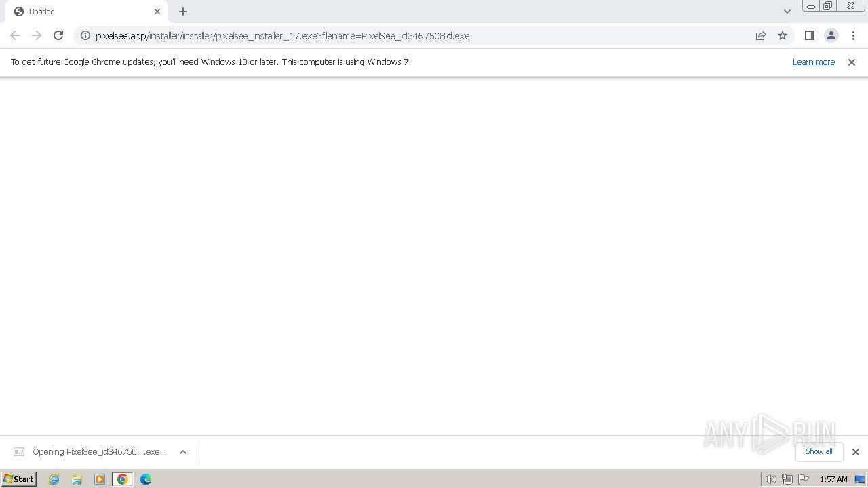Minimize the Chrome window
Image resolution: width=868 pixels, height=488 pixels.
coord(811,6)
